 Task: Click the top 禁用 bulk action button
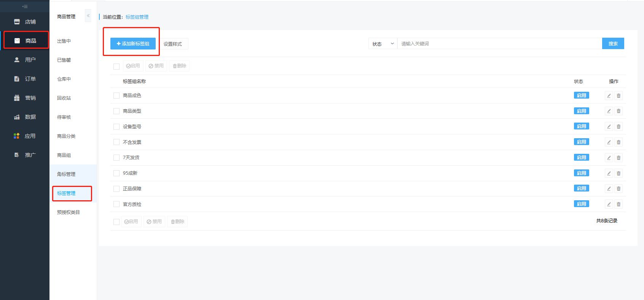[x=156, y=66]
